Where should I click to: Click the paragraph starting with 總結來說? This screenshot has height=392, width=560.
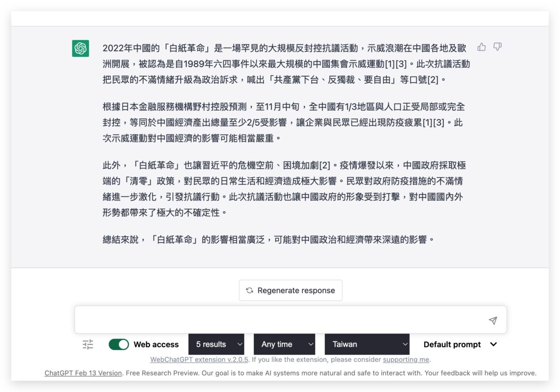[x=269, y=240]
